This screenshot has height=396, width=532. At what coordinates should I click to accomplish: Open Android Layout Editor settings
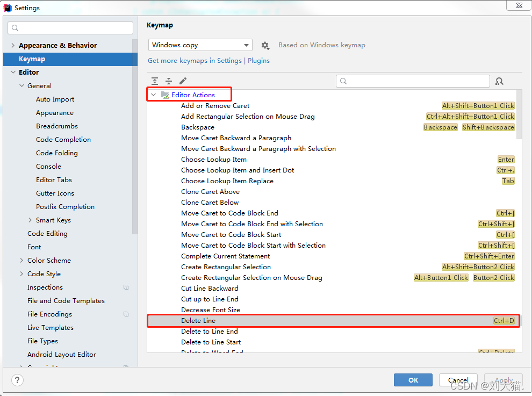coord(62,355)
